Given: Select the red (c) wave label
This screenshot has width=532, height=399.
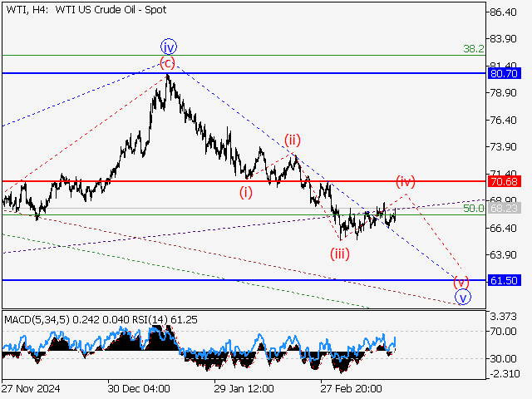Looking at the screenshot, I should tap(168, 63).
